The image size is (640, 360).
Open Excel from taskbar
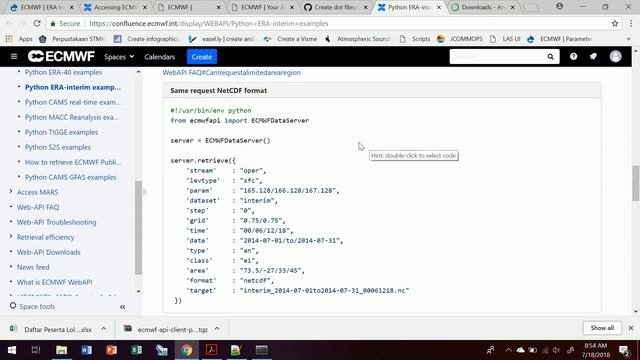coord(136,350)
